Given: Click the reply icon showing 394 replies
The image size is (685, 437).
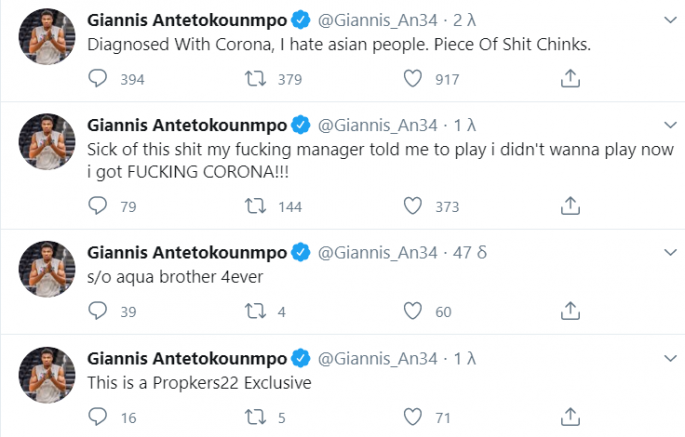Looking at the screenshot, I should pos(97,78).
